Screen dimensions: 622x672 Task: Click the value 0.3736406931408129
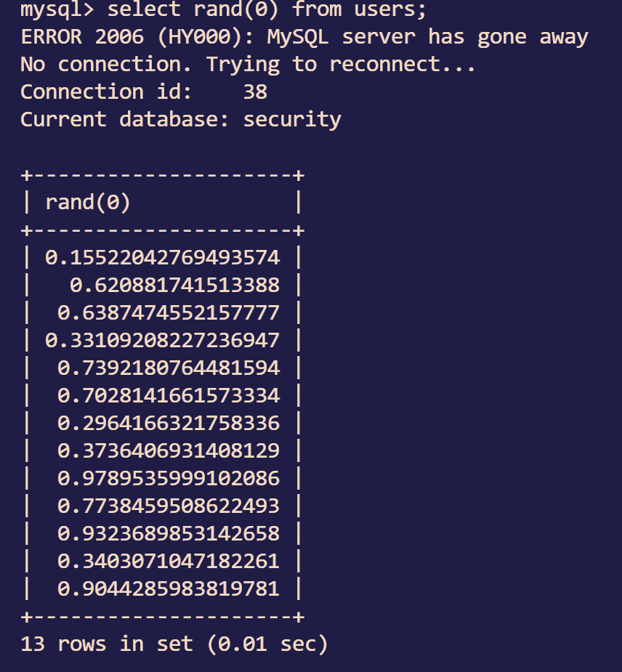169,451
